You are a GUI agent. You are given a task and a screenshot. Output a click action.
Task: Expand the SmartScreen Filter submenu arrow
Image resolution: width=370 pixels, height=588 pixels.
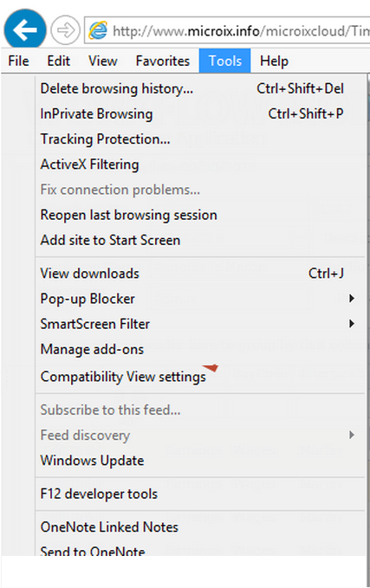click(x=352, y=324)
